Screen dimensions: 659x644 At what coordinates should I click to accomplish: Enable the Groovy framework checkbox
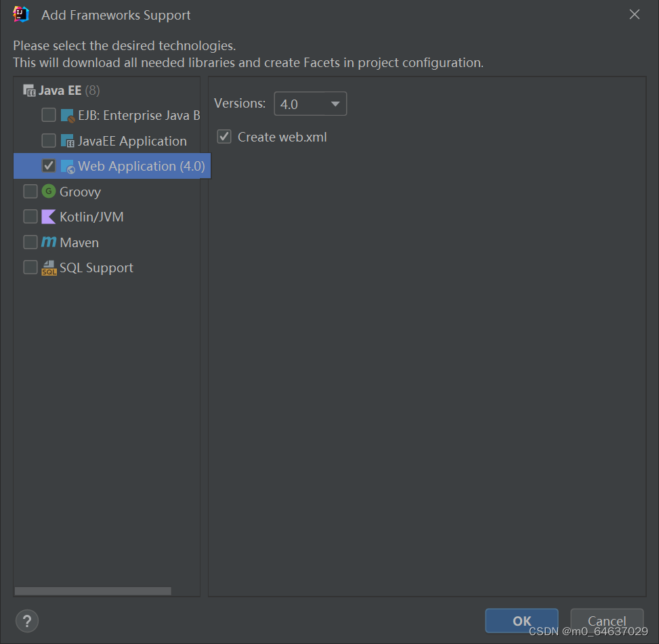point(30,192)
